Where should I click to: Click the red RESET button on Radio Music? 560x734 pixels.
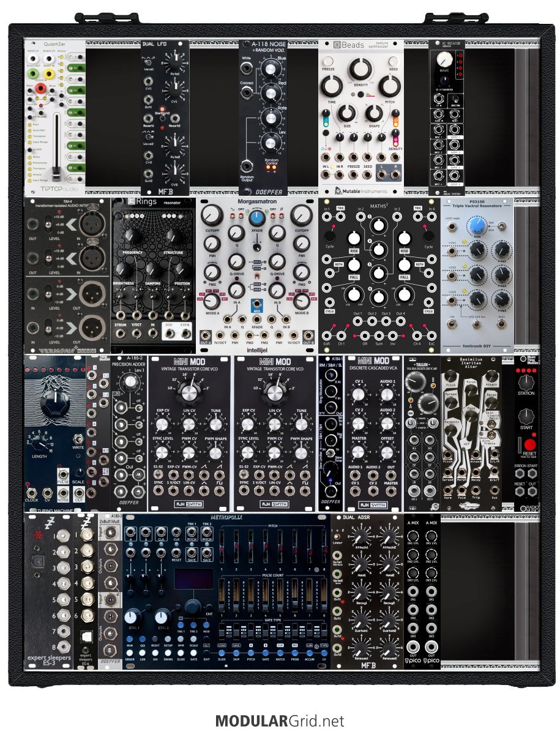point(529,444)
